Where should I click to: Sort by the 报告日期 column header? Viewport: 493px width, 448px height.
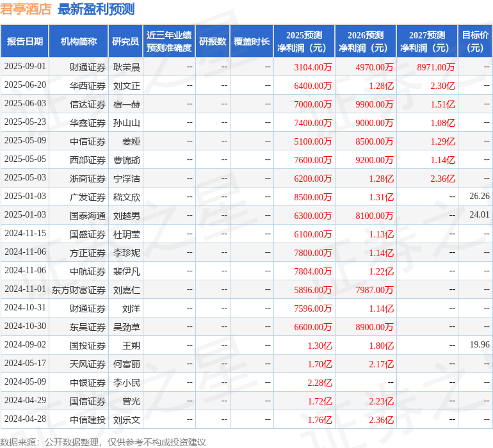point(25,42)
